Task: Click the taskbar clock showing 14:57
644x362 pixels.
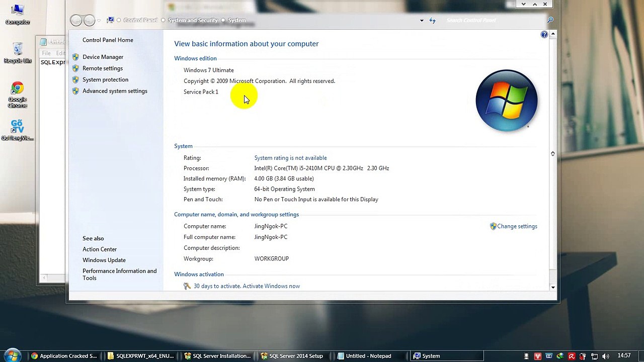Action: pos(624,356)
